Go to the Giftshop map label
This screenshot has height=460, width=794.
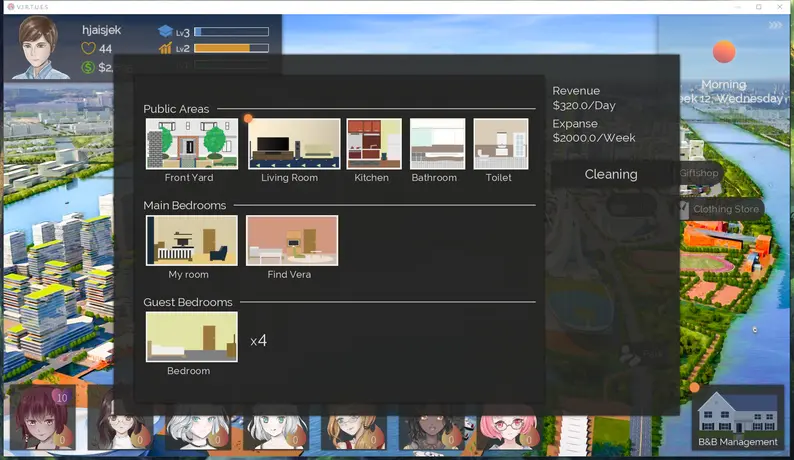(x=699, y=173)
